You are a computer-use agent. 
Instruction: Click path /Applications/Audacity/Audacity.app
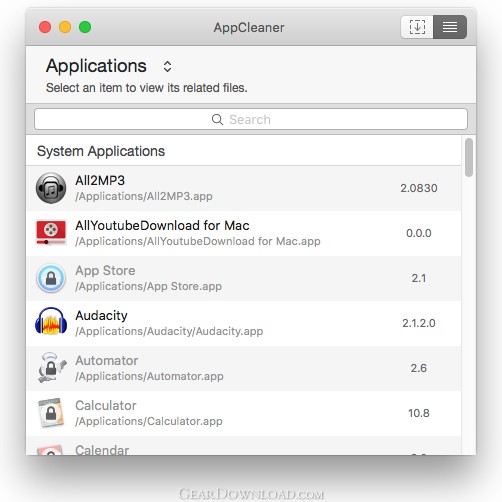click(169, 331)
